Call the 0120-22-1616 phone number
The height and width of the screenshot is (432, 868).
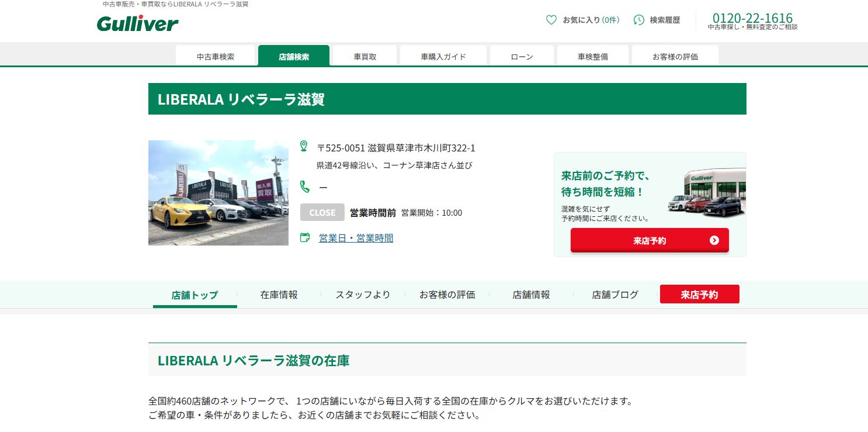(x=752, y=18)
